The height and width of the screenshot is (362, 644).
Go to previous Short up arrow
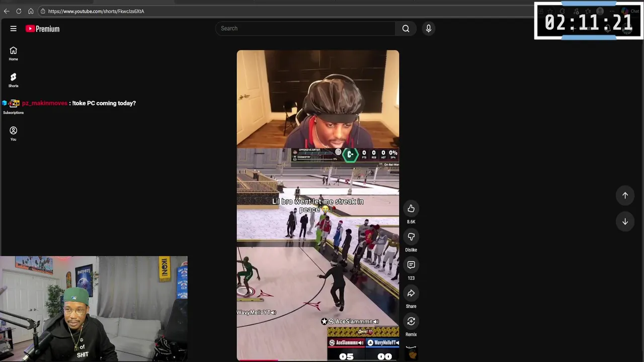tap(625, 195)
